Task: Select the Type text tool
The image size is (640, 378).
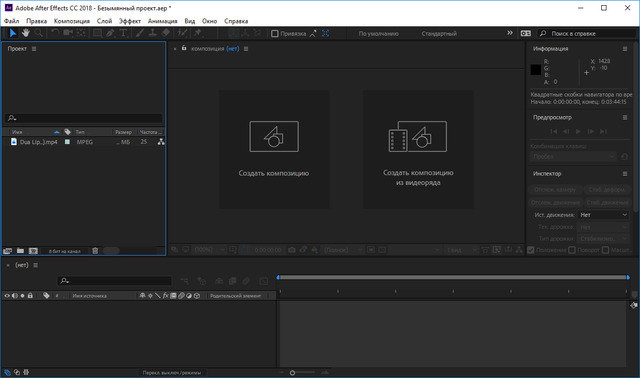Action: (123, 33)
